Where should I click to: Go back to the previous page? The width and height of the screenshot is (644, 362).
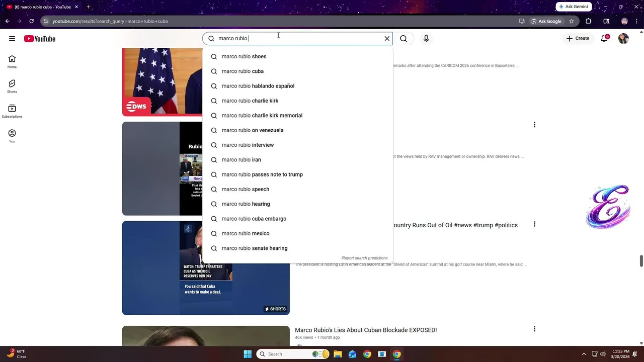(x=7, y=21)
